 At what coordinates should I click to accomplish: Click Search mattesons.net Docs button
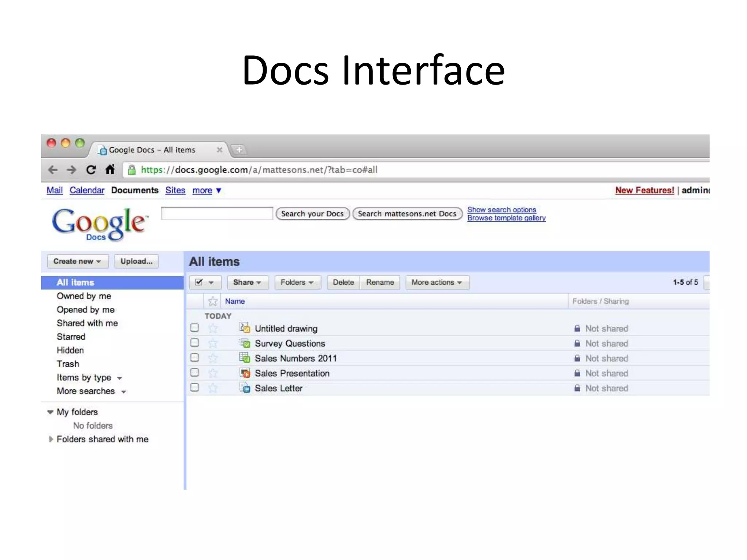click(407, 214)
